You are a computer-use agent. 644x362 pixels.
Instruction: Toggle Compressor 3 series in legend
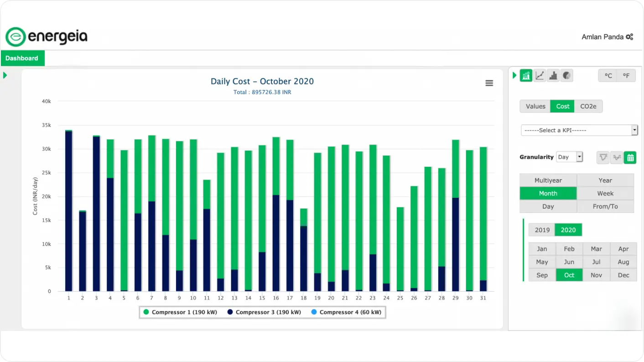coord(264,312)
